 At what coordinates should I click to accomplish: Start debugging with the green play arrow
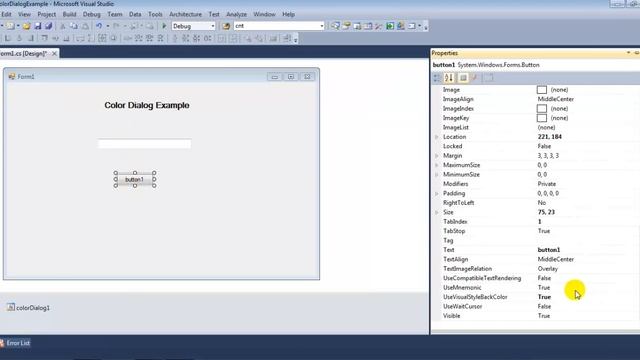pos(164,26)
